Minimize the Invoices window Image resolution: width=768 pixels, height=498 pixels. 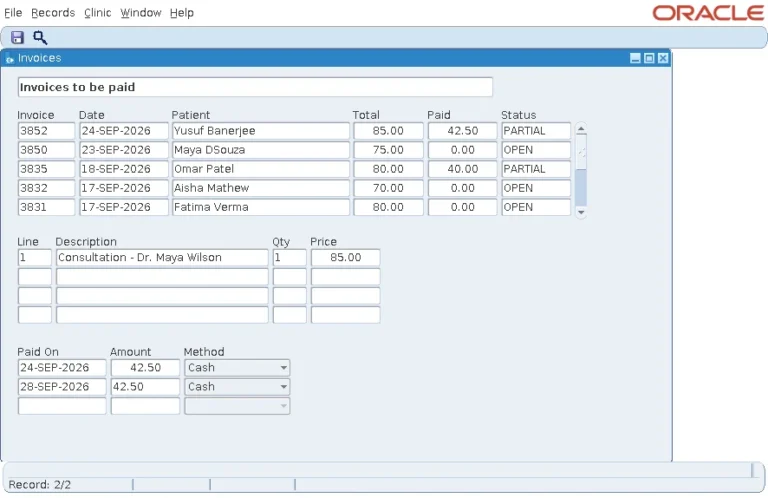pyautogui.click(x=635, y=58)
